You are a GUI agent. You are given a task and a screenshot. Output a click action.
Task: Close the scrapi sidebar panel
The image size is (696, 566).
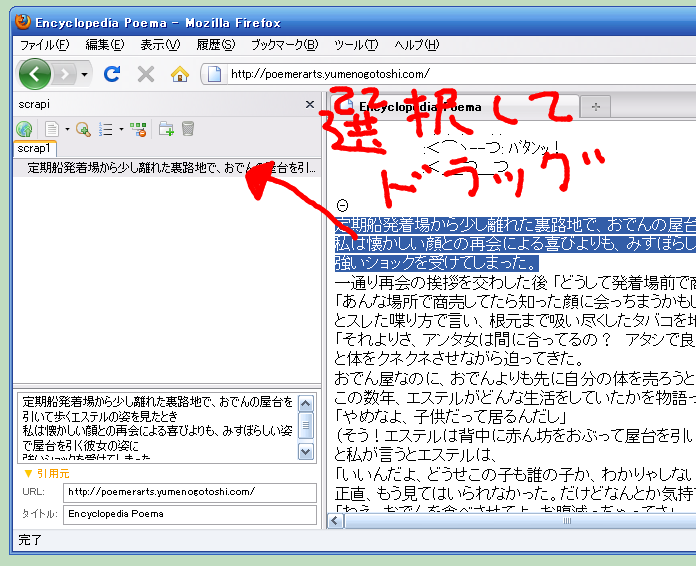pos(310,104)
